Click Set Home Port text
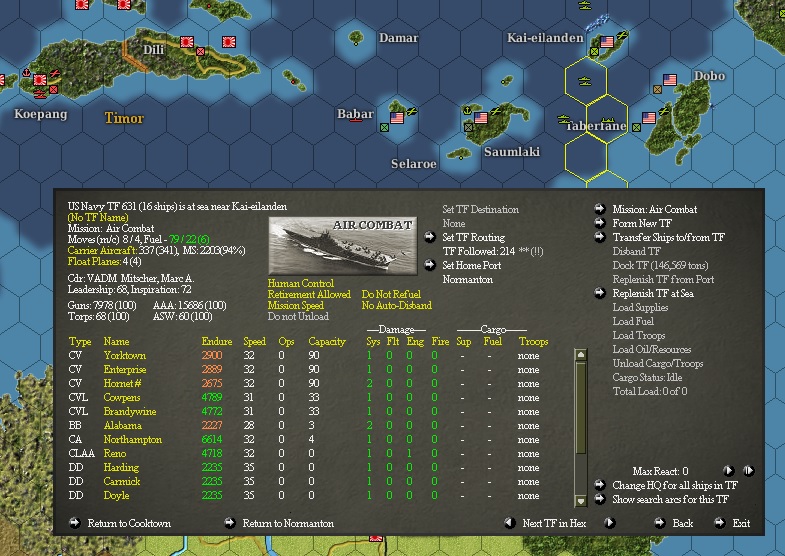This screenshot has height=556, width=785. tap(472, 265)
